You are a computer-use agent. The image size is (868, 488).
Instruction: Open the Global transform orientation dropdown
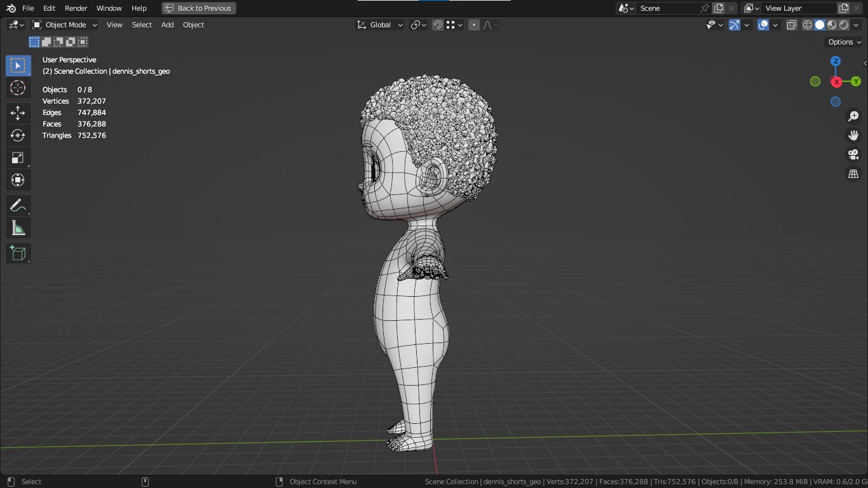(379, 25)
